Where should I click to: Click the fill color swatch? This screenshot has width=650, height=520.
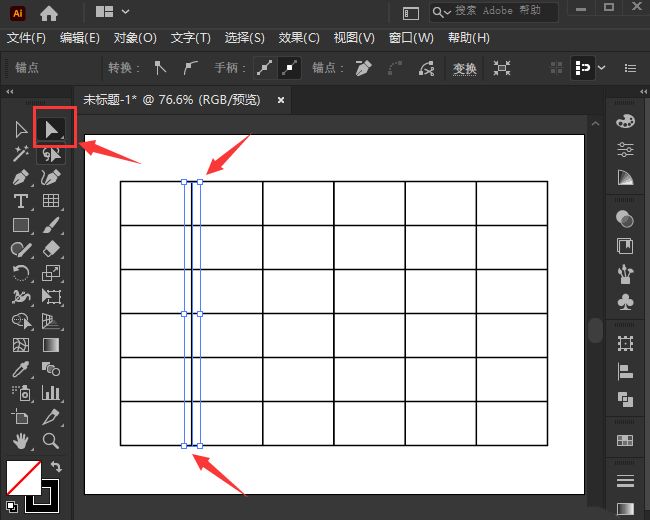click(x=22, y=477)
